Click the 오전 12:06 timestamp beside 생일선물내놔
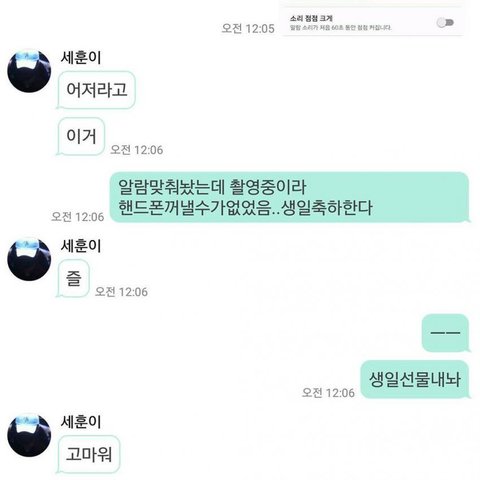This screenshot has height=480, width=480. click(x=328, y=393)
